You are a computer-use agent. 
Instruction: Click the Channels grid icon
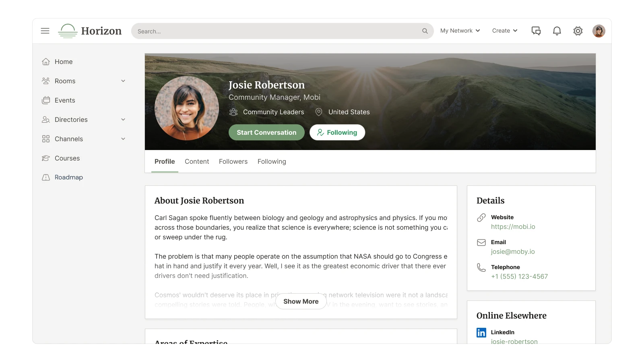click(46, 139)
